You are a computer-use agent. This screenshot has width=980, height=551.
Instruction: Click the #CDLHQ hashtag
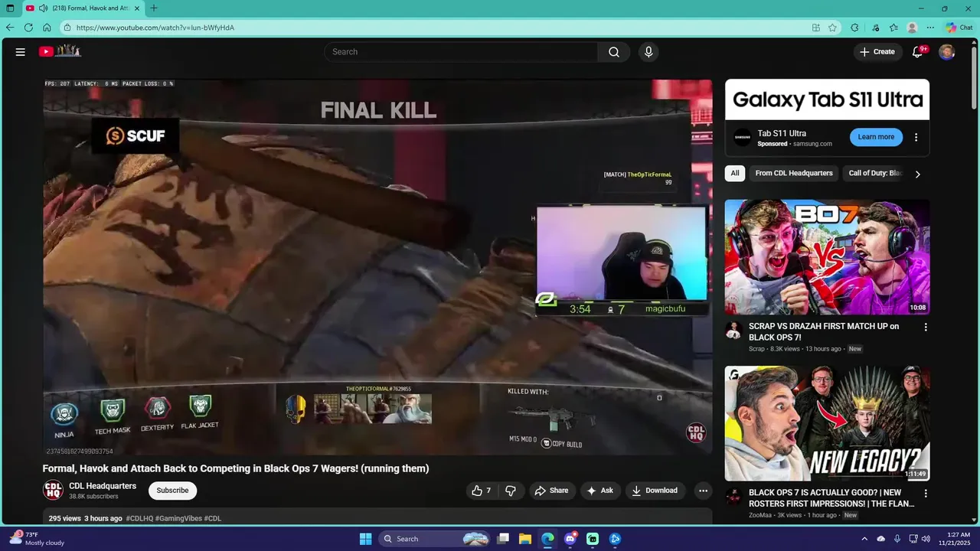pyautogui.click(x=139, y=518)
